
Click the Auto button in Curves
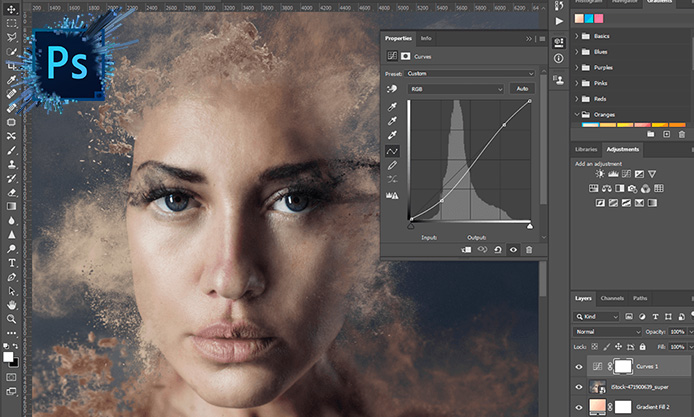(522, 89)
